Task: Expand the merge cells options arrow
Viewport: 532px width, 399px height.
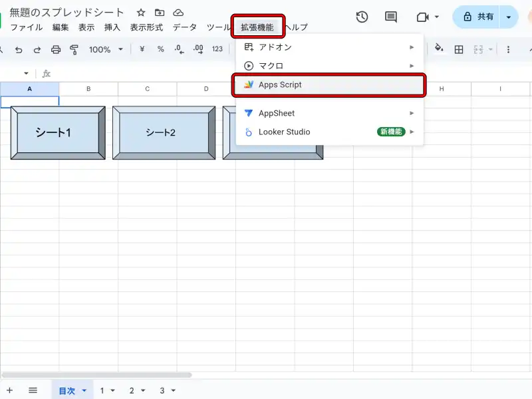Action: click(490, 49)
